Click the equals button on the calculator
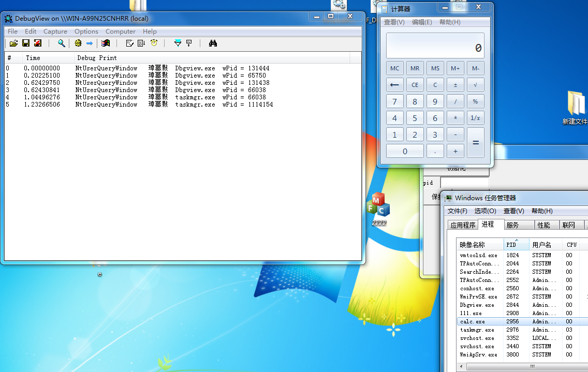588x372 pixels. (476, 143)
